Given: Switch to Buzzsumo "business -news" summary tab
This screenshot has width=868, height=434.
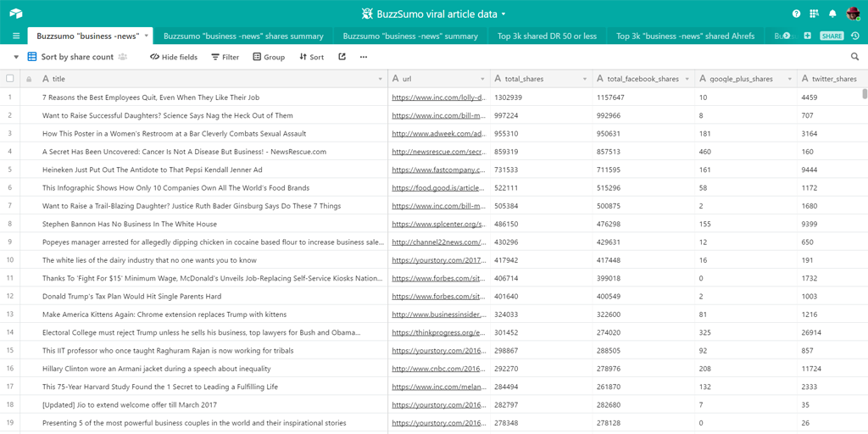Looking at the screenshot, I should 410,36.
